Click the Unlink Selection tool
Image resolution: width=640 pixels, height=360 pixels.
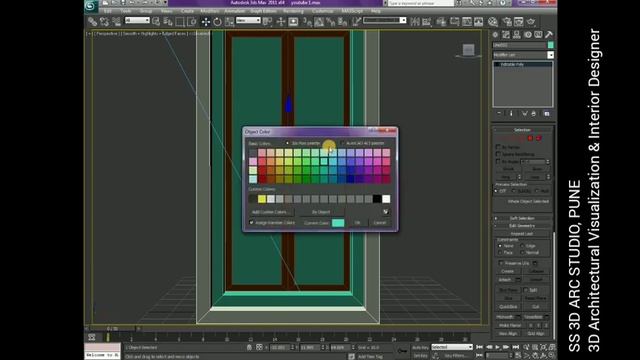[105, 22]
